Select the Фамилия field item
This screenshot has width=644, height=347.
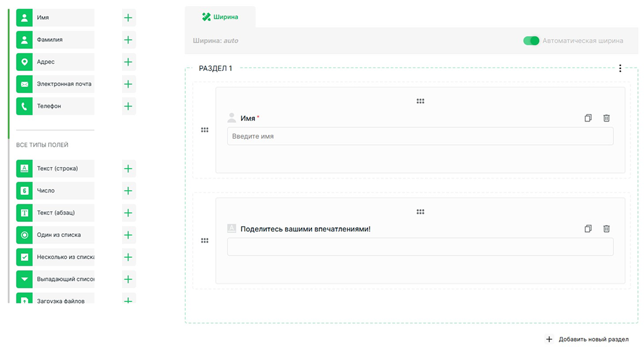click(x=55, y=40)
